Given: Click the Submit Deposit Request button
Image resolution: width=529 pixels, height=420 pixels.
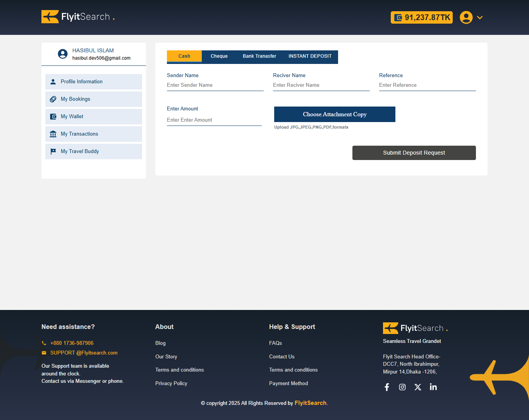Looking at the screenshot, I should coord(414,153).
